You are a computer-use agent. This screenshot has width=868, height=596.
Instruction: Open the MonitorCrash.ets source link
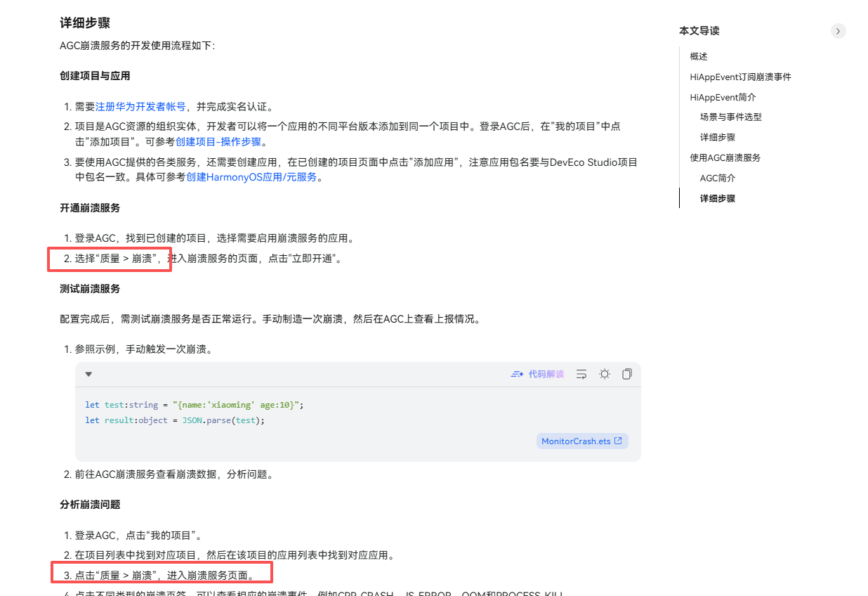click(x=582, y=441)
